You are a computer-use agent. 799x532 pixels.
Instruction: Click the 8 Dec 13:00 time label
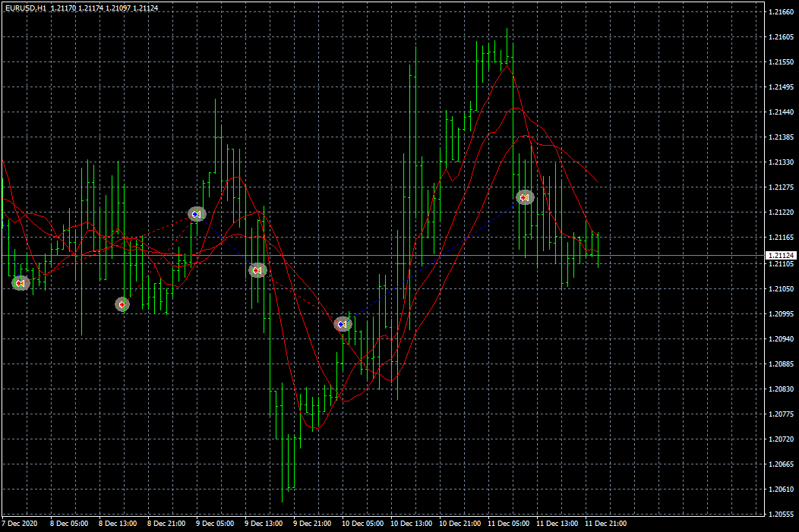[118, 524]
